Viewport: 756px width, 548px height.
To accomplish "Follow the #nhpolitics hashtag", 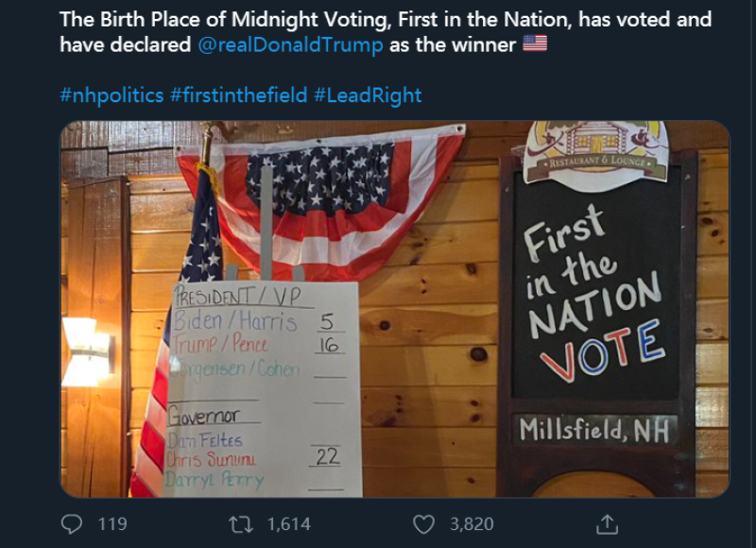I will (x=112, y=94).
